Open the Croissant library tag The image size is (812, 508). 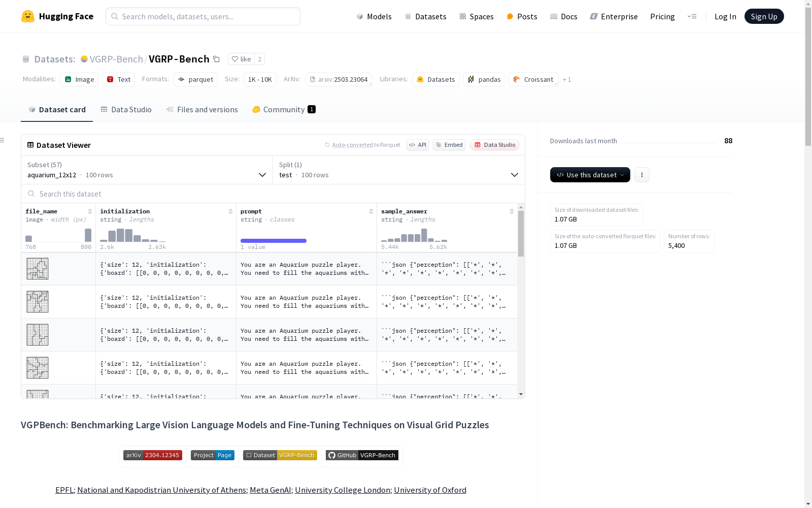533,79
